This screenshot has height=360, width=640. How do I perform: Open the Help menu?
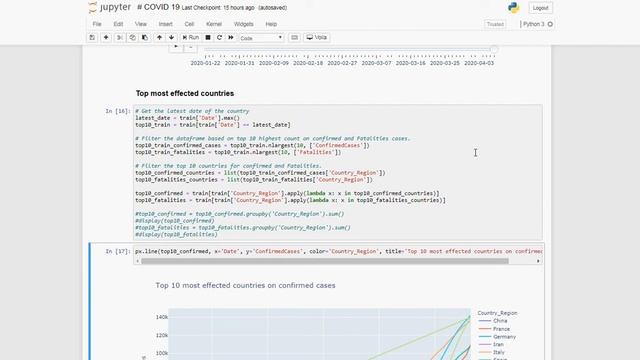point(271,24)
